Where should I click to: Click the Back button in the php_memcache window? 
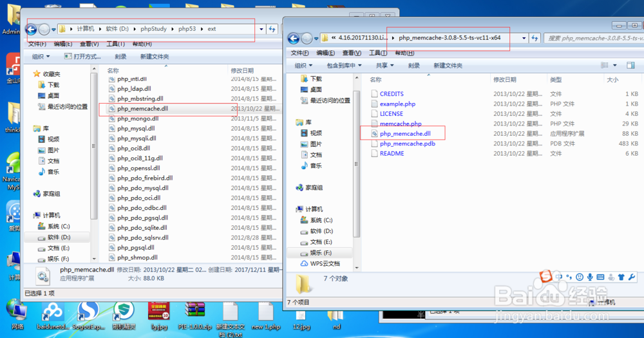click(294, 38)
